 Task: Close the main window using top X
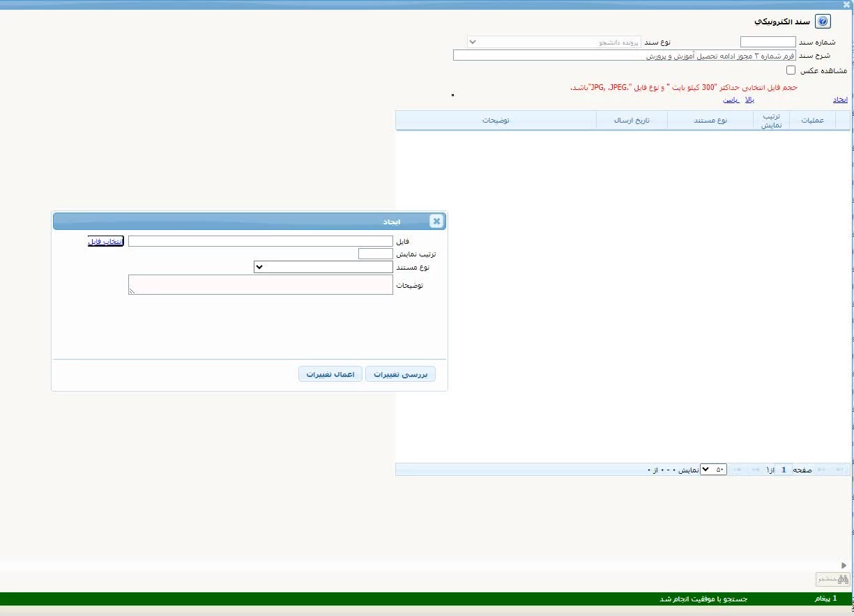coord(846,4)
